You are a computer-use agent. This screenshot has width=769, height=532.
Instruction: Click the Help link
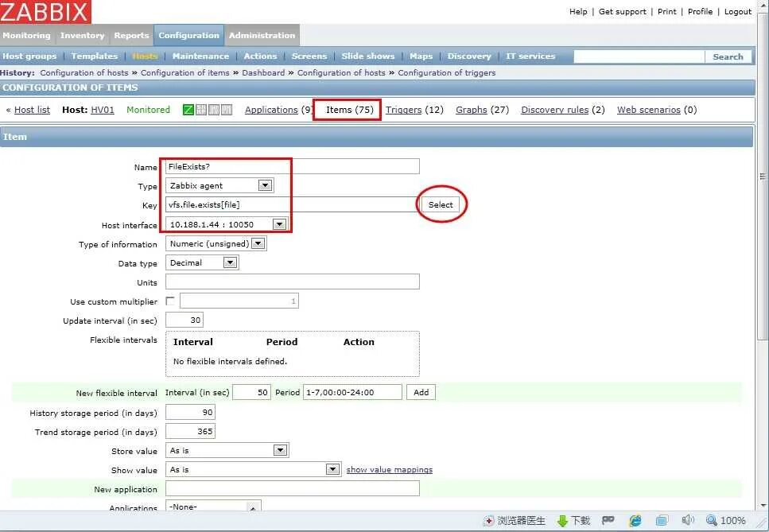point(578,11)
